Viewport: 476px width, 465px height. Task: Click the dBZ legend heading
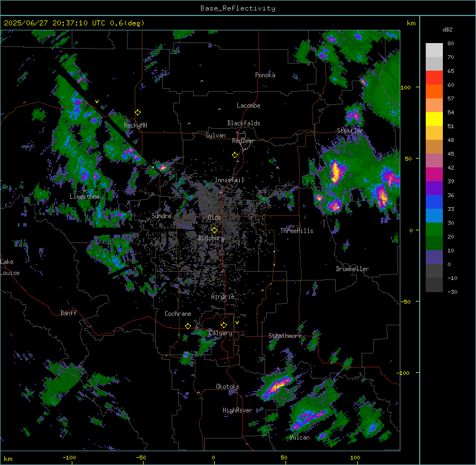pyautogui.click(x=447, y=30)
